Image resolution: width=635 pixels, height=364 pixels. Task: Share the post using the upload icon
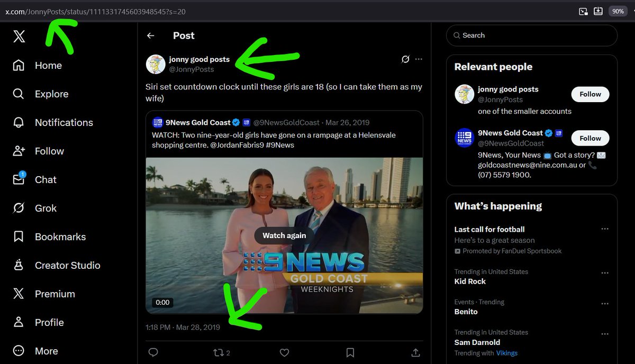(x=415, y=352)
